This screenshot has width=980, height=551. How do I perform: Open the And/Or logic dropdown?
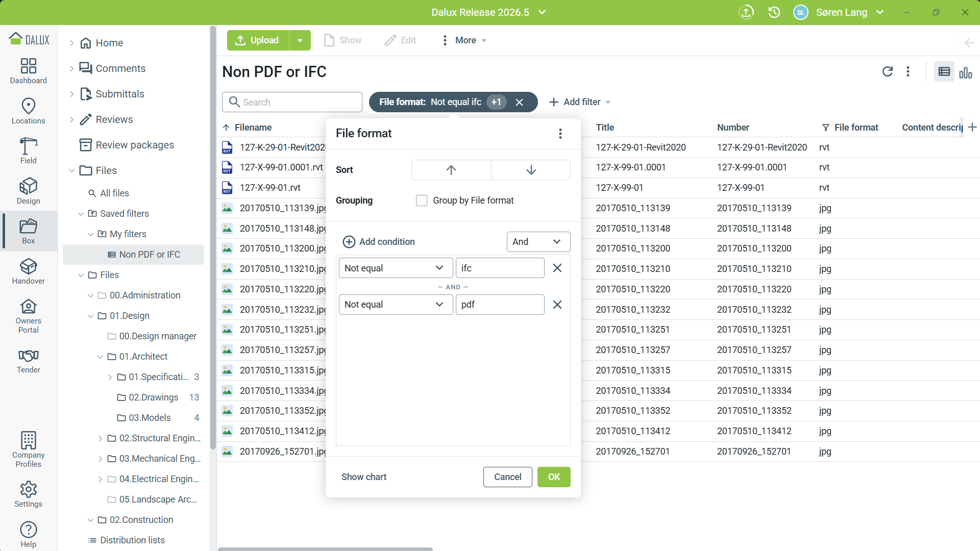[538, 242]
